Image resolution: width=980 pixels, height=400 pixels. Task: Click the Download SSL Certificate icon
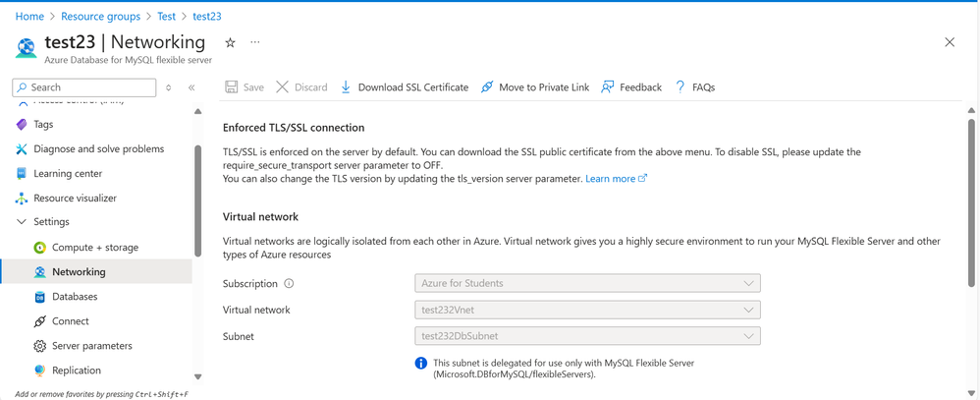[x=346, y=87]
